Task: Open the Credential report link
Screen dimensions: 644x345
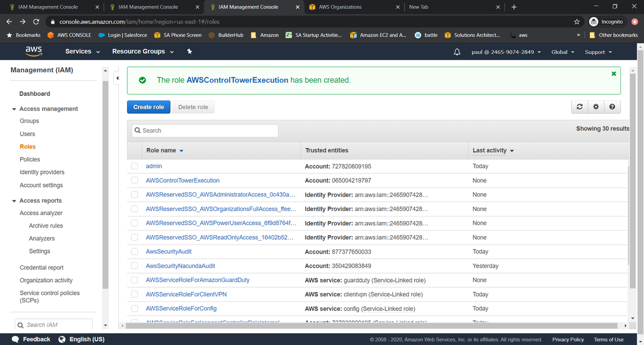Action: (42, 268)
